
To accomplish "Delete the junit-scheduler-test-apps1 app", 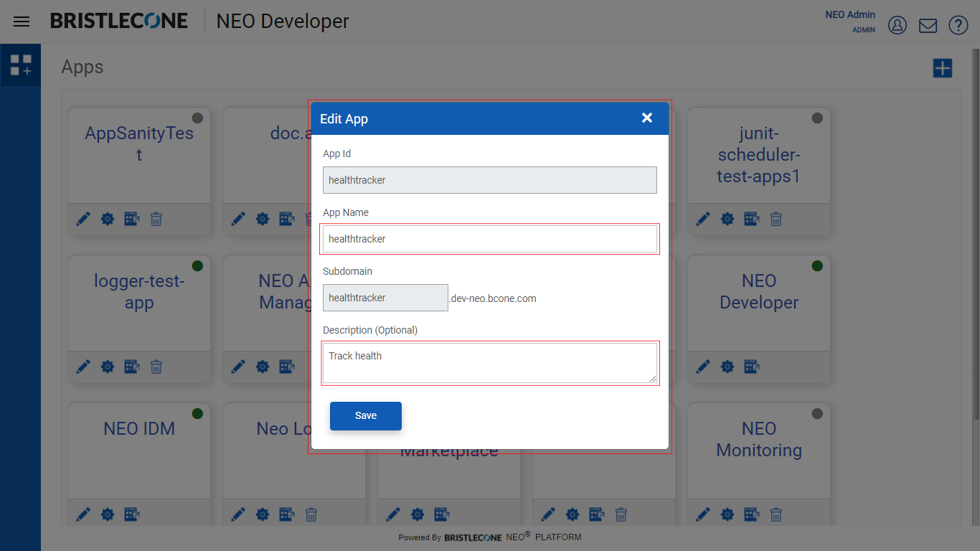I will 776,219.
